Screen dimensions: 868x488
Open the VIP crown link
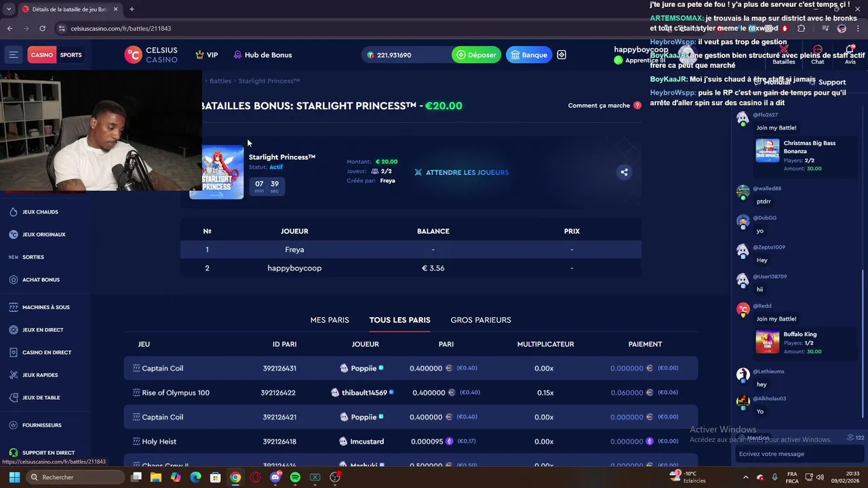(206, 55)
